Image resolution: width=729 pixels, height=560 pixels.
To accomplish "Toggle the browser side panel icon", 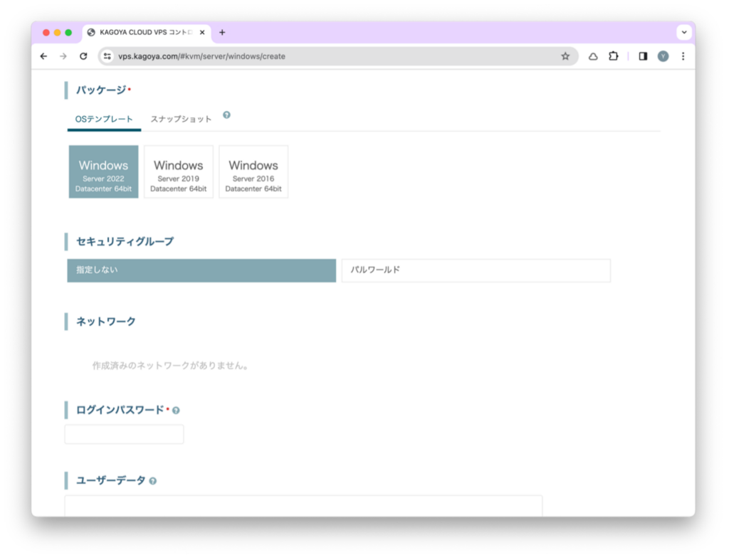I will (x=643, y=56).
